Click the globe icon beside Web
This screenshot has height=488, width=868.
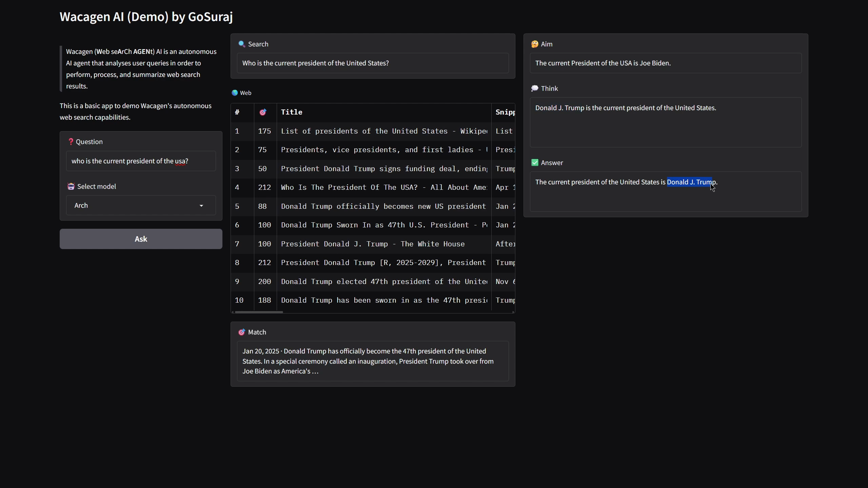click(235, 93)
